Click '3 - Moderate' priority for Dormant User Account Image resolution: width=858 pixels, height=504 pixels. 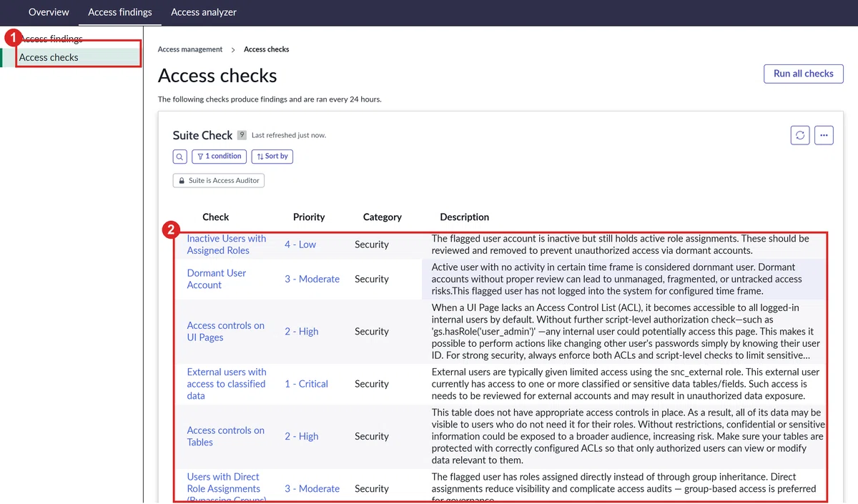[x=312, y=279]
